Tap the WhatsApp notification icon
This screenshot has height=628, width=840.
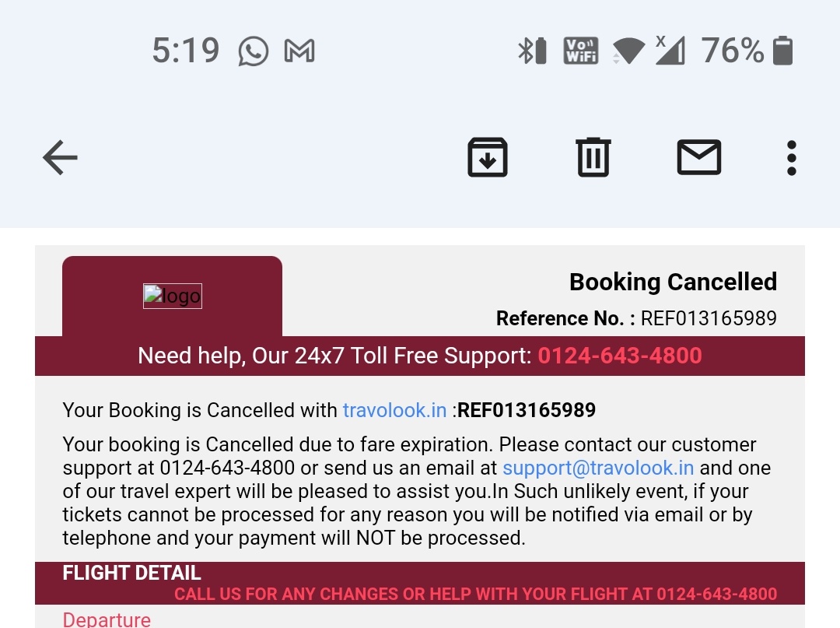(x=254, y=52)
